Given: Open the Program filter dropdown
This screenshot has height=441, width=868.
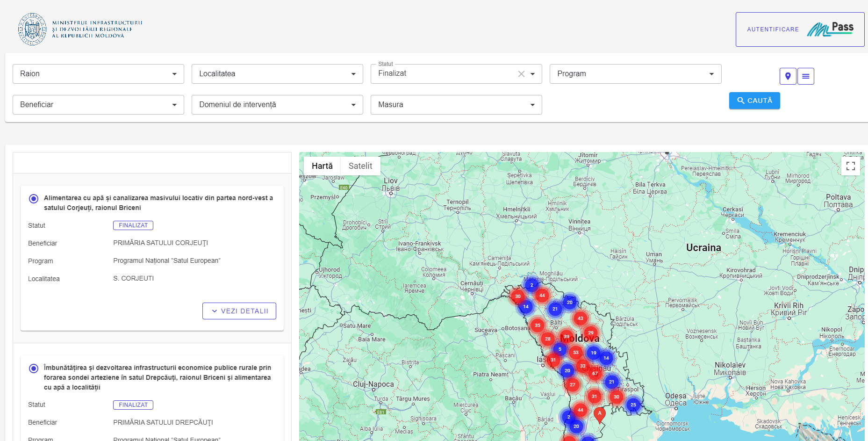Looking at the screenshot, I should (x=635, y=74).
